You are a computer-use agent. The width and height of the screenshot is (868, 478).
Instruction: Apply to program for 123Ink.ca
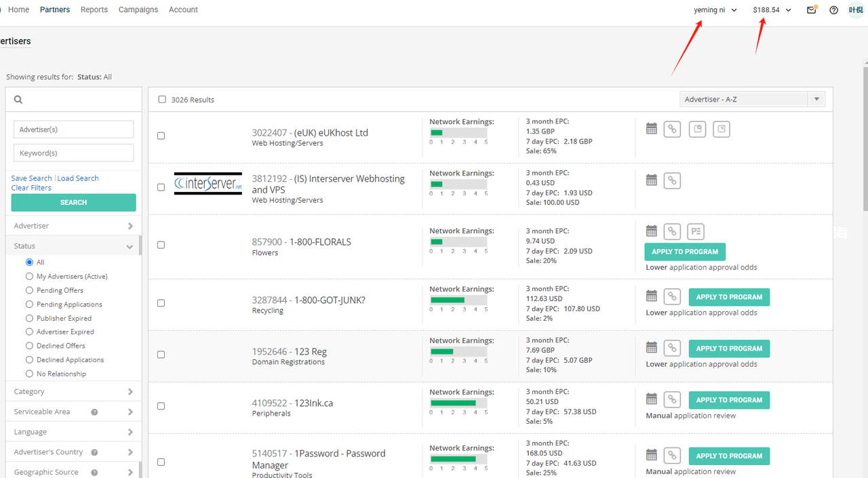(729, 400)
